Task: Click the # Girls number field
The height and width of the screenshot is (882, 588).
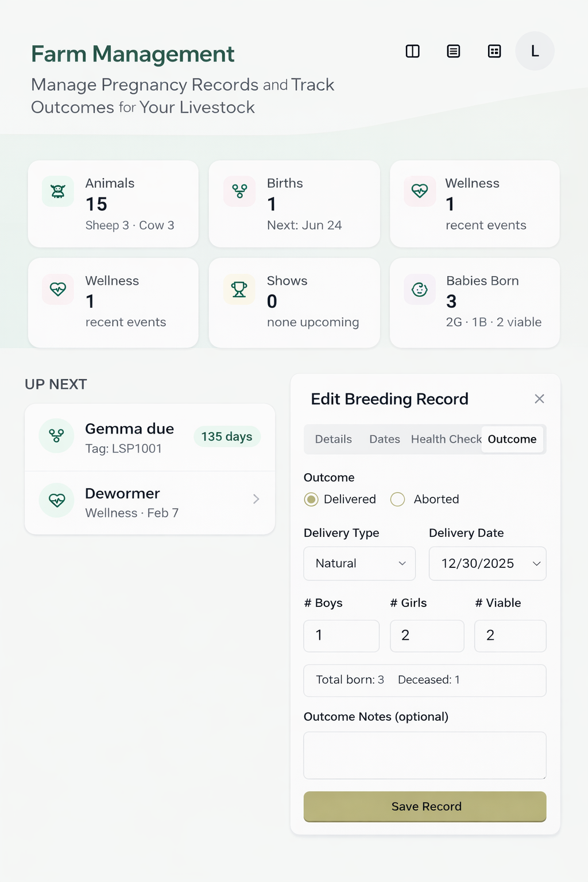Action: [427, 636]
